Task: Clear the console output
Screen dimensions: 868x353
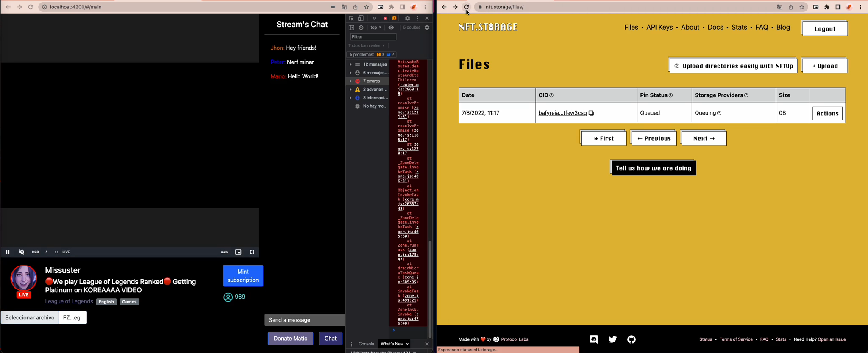Action: click(x=361, y=28)
